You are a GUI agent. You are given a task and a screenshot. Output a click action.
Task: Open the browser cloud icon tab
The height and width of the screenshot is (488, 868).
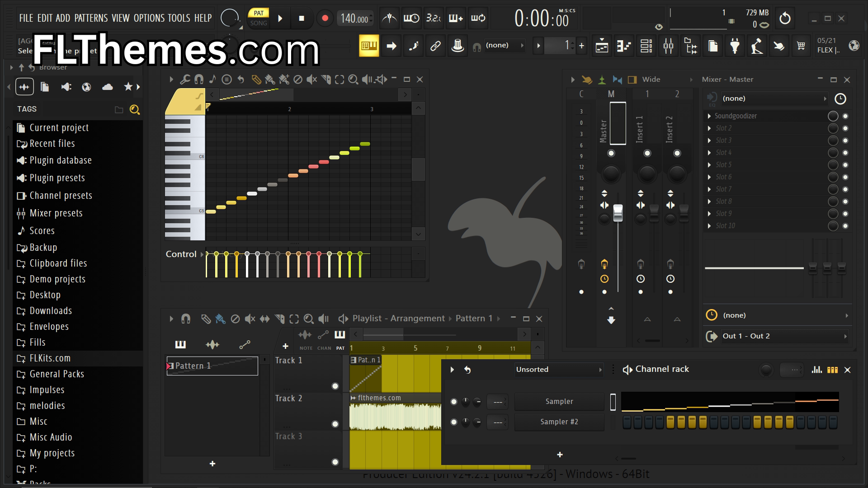(x=108, y=87)
